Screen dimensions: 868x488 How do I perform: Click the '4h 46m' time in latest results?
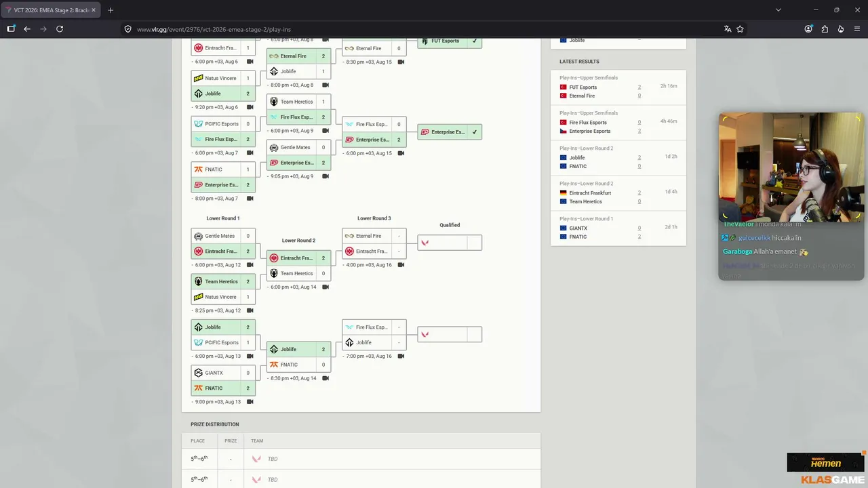pos(669,121)
